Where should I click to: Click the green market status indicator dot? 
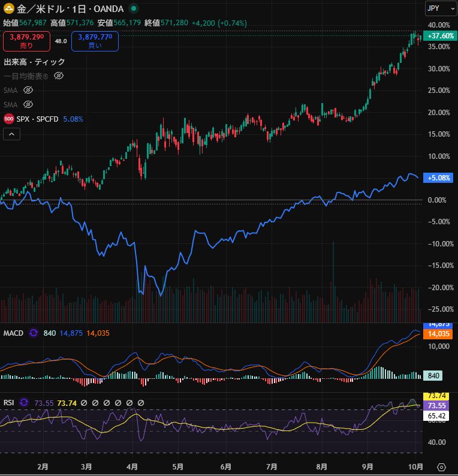tap(133, 9)
